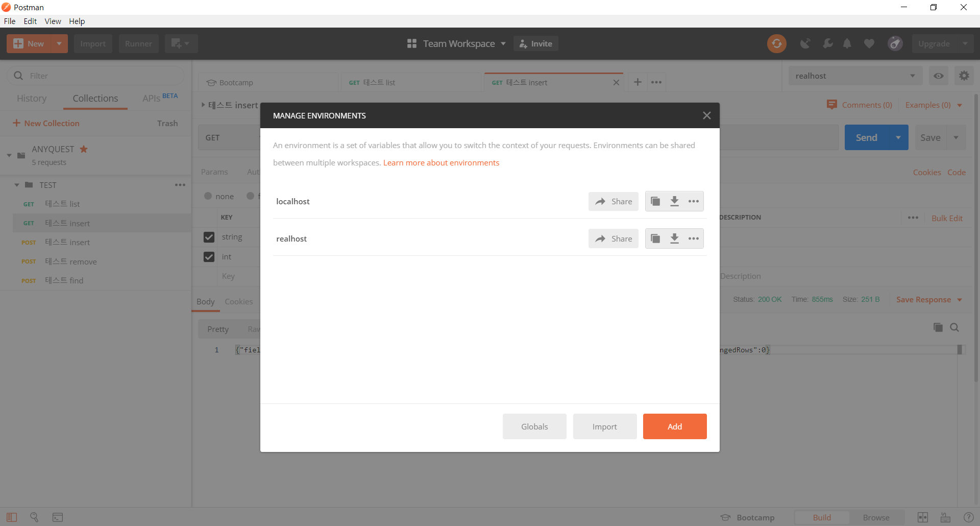This screenshot has width=980, height=526.
Task: Download the localhost environment
Action: tap(674, 201)
